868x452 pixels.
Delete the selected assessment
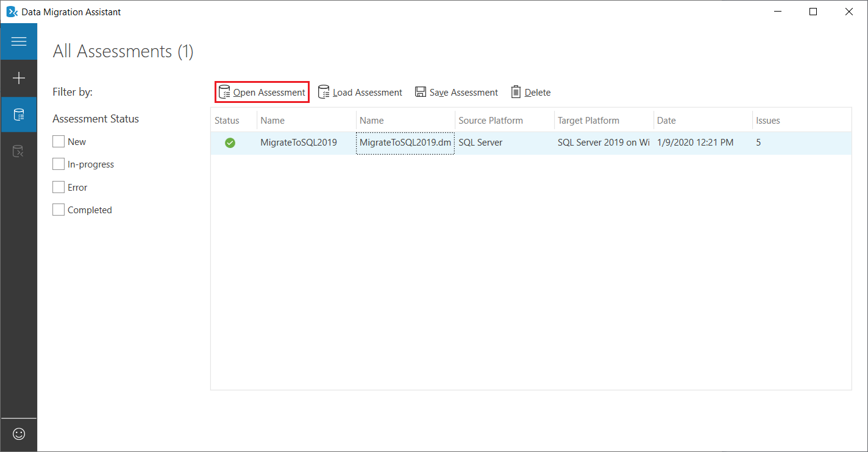coord(531,92)
